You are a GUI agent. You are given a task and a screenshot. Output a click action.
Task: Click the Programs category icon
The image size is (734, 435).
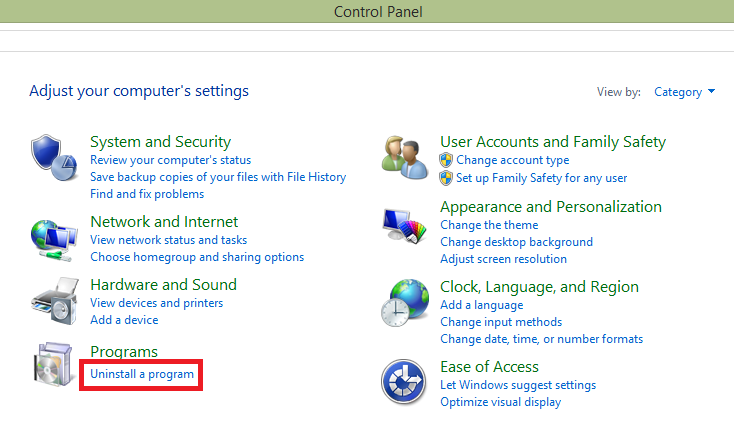[52, 367]
